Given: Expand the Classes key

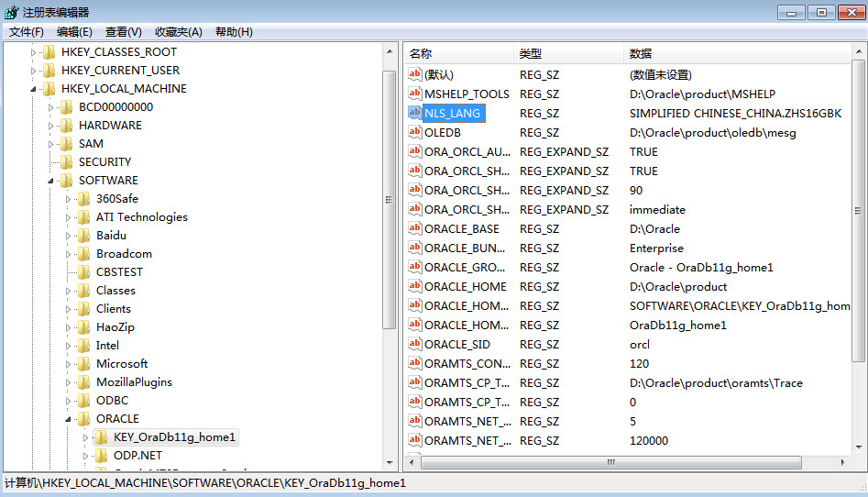Looking at the screenshot, I should (68, 291).
